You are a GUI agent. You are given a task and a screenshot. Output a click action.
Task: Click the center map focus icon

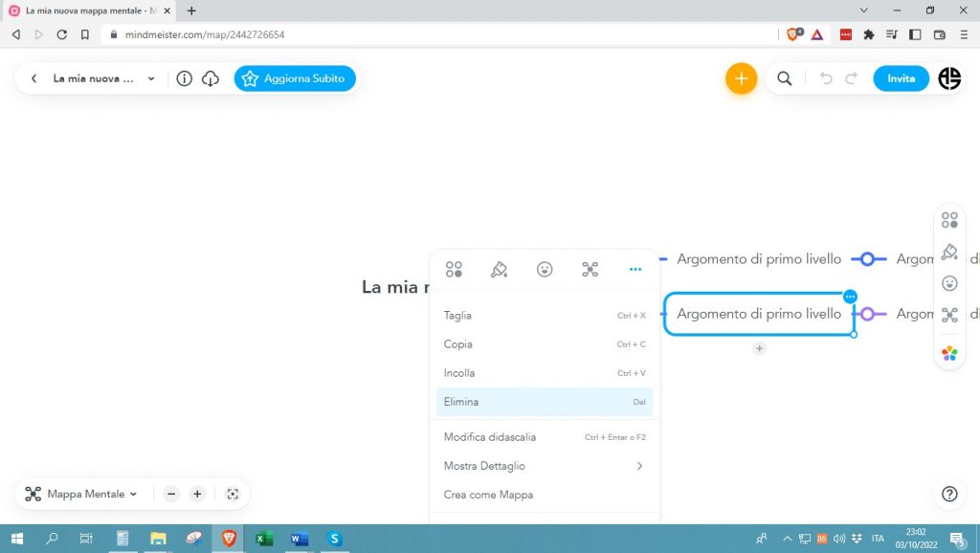pyautogui.click(x=233, y=494)
